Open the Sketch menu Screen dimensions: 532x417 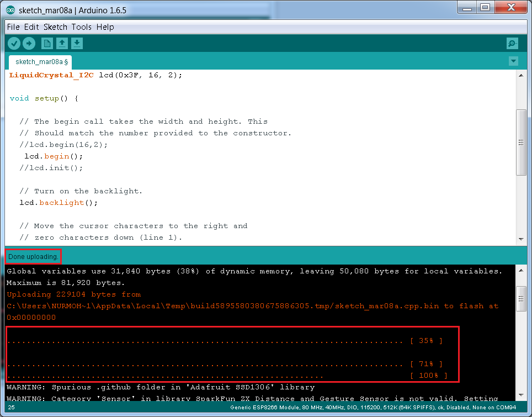(55, 27)
